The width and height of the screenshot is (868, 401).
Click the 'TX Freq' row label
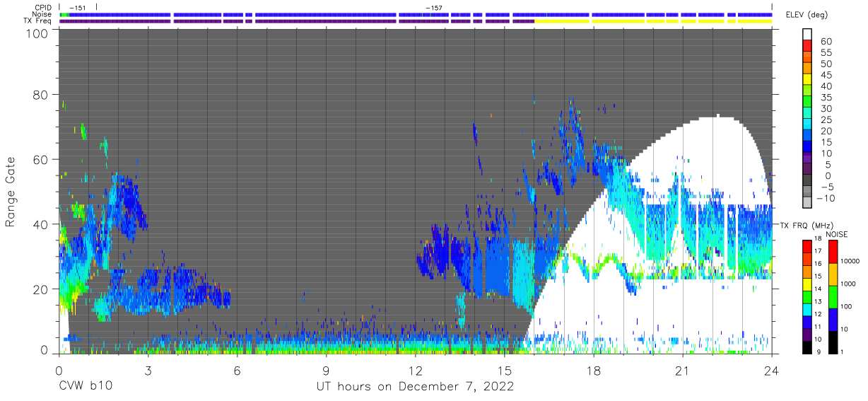tap(37, 21)
